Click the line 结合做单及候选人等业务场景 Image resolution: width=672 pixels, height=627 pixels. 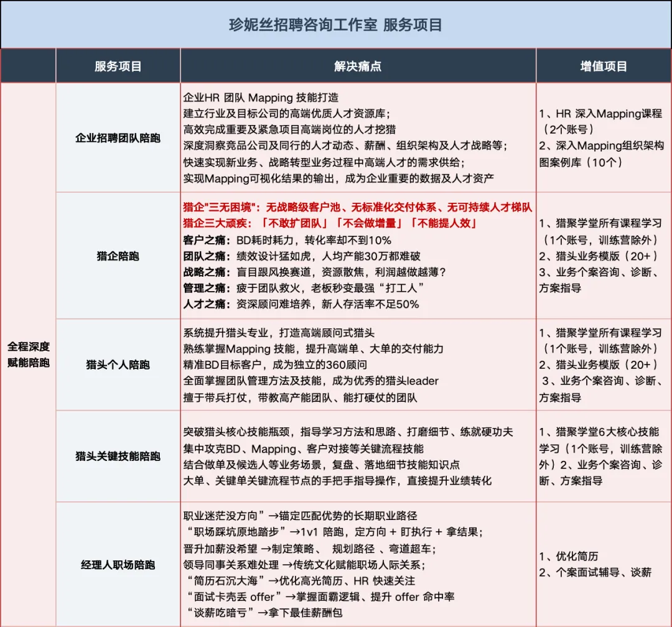pyautogui.click(x=322, y=465)
